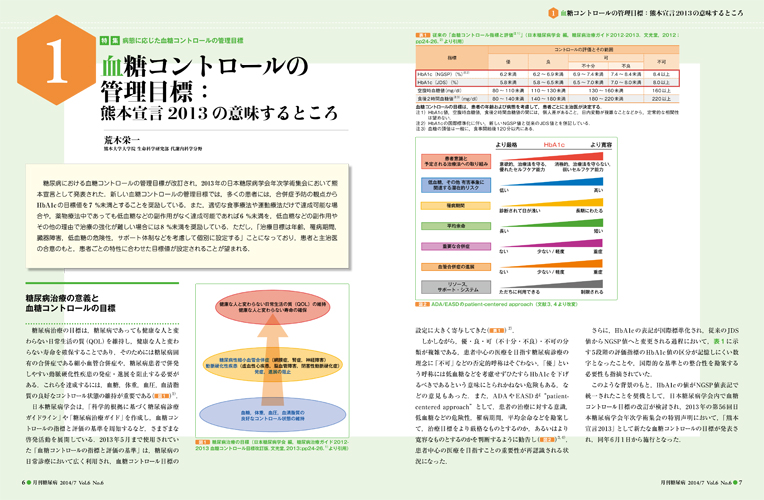Click the yellow abstract summary box
This screenshot has height=500, width=764.
(188, 216)
